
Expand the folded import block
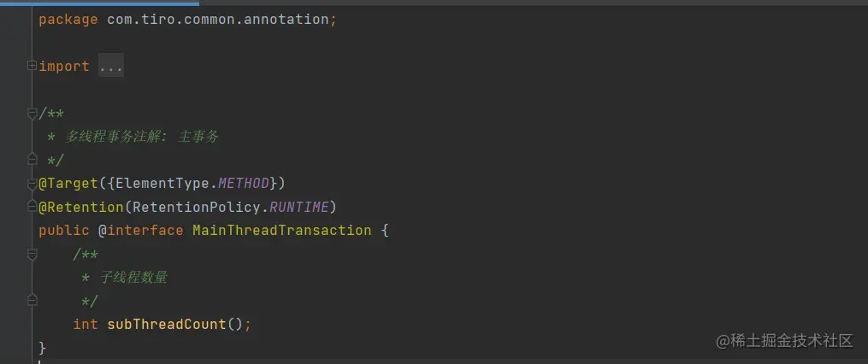tap(32, 66)
